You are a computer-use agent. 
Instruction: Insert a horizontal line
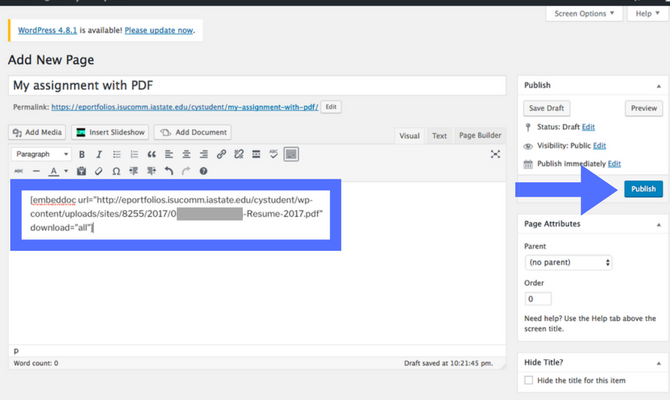(36, 171)
